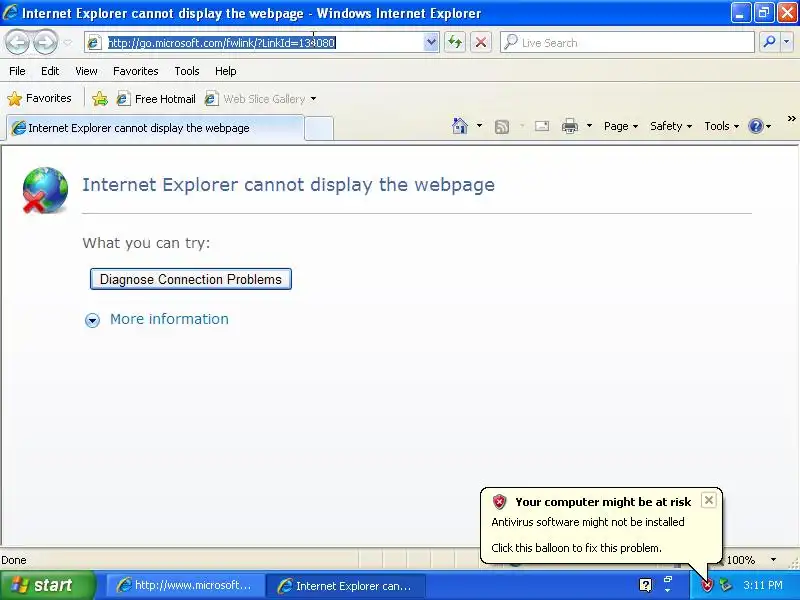Click Add to Favorites Bar star icon
Screen dimensions: 800x600
point(100,98)
